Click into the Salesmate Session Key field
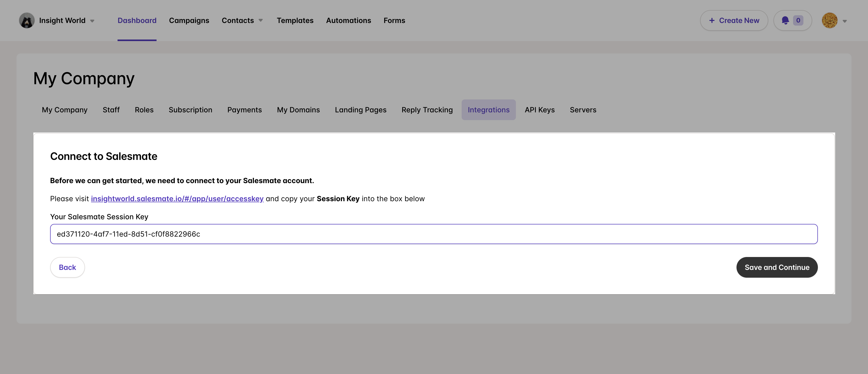The width and height of the screenshot is (868, 374). point(434,234)
